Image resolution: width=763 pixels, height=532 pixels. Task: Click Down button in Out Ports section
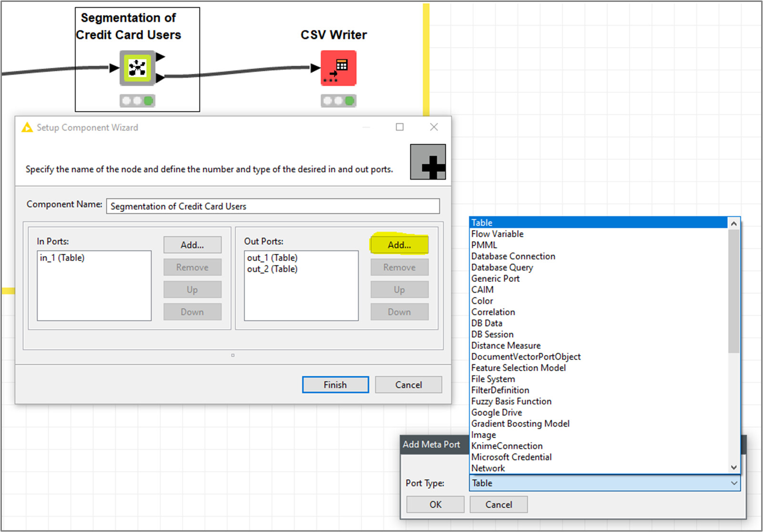point(399,312)
